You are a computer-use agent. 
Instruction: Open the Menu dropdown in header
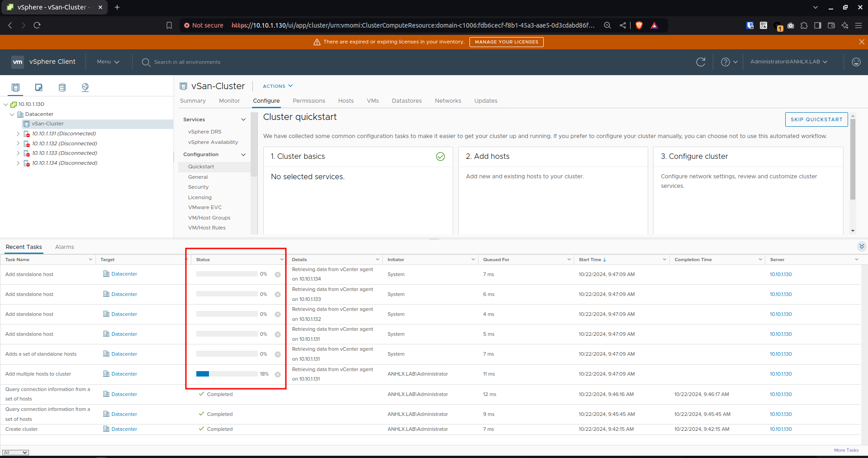[x=108, y=62]
